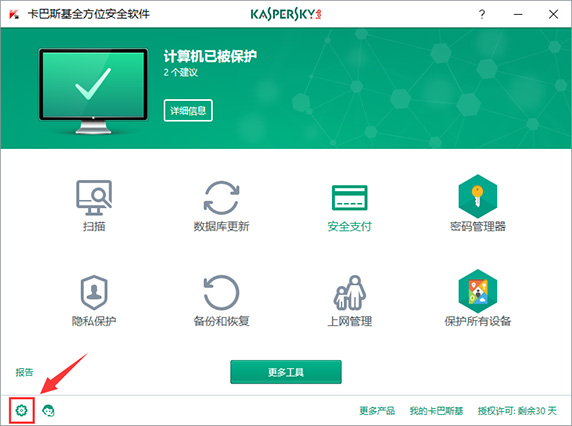Start Database Update (数据库更新) icon

(221, 197)
